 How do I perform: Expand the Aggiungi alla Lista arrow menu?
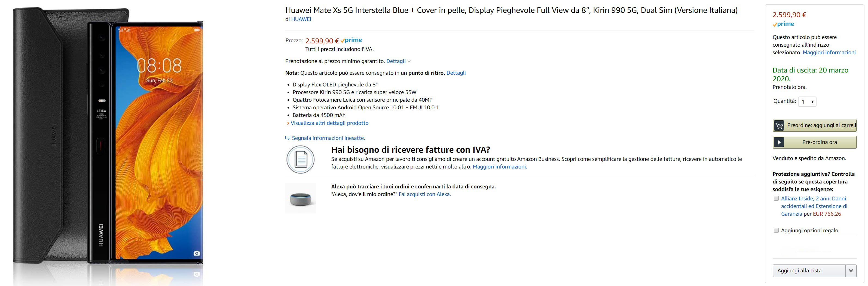(x=851, y=270)
